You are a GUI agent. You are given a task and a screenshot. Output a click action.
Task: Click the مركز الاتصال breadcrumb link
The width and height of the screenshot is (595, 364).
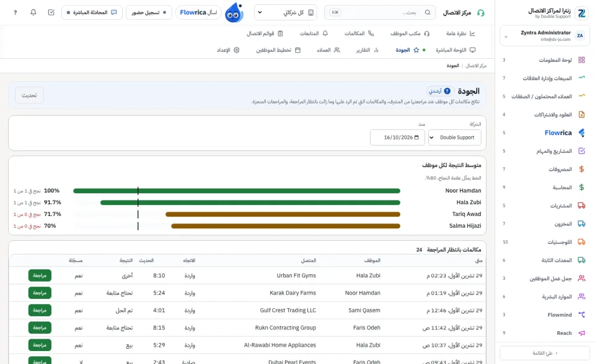[476, 66]
